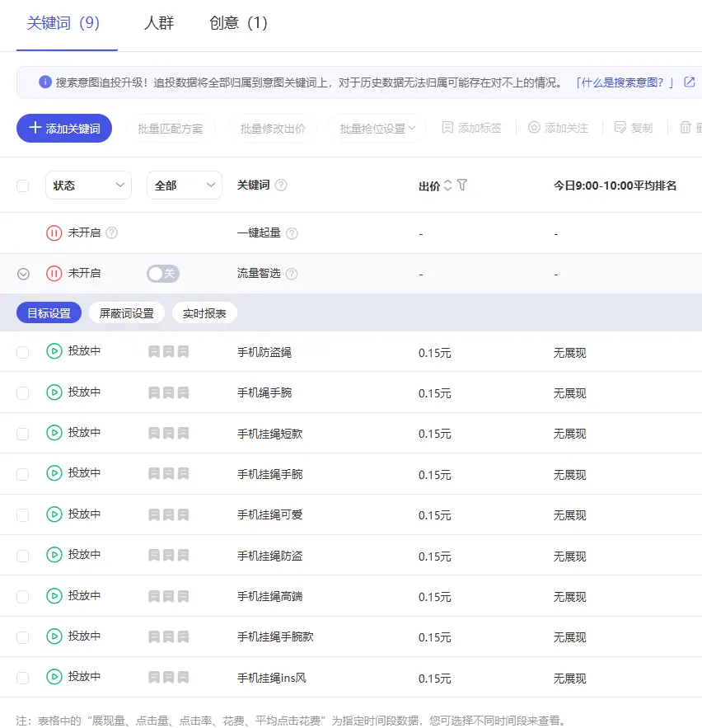The width and height of the screenshot is (702, 728).
Task: Open the filter funnel icon next to 出价
Action: 461,185
